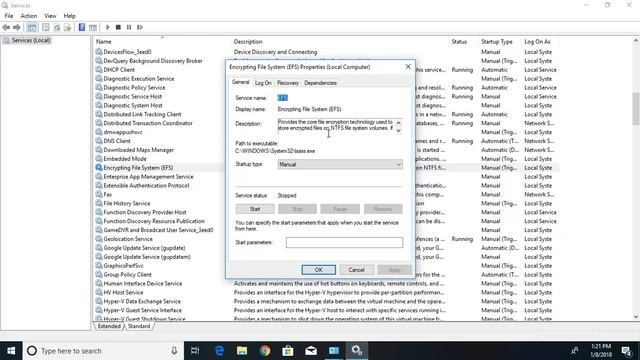Select Human Interface Device Service row

tap(327, 283)
